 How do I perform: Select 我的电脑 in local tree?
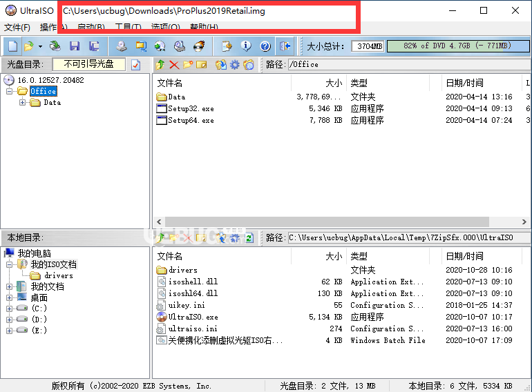[35, 253]
